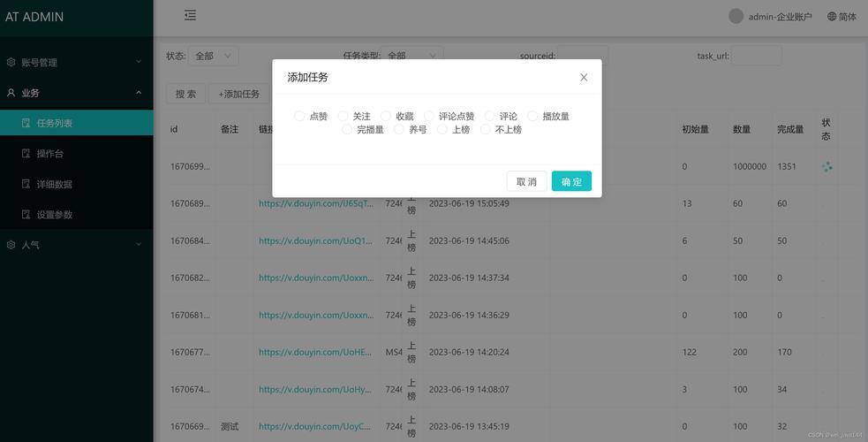The height and width of the screenshot is (442, 868).
Task: Click the 1351 completed cell
Action: [x=786, y=166]
